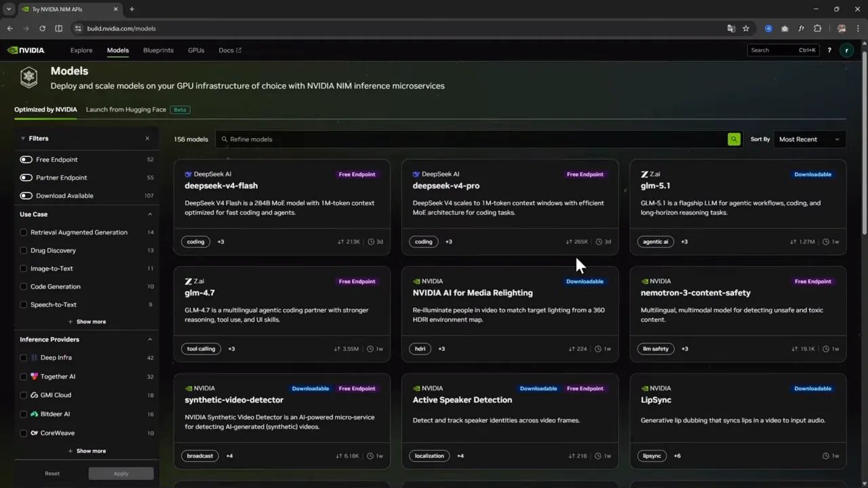The width and height of the screenshot is (868, 488).
Task: Open the Blueprints nav item
Action: click(x=158, y=50)
